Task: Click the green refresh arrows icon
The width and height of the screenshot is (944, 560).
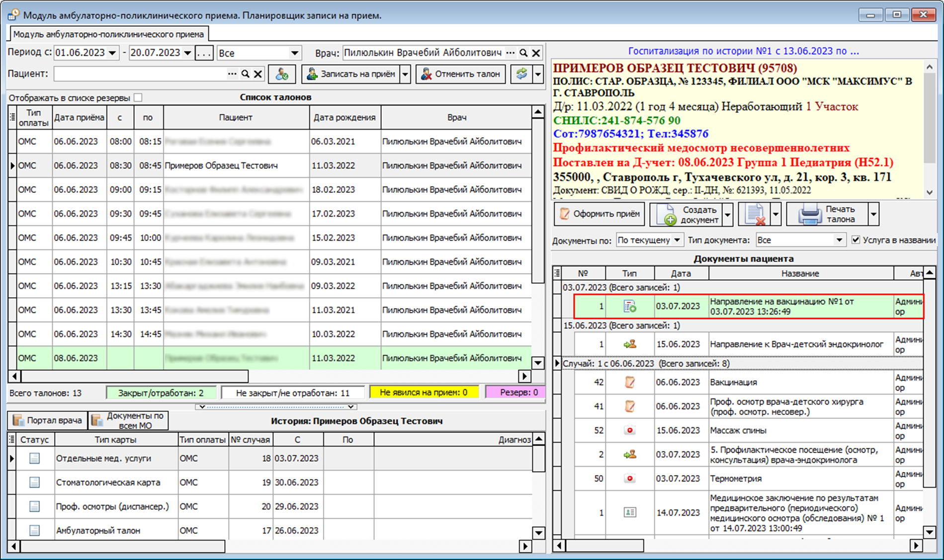Action: (521, 75)
